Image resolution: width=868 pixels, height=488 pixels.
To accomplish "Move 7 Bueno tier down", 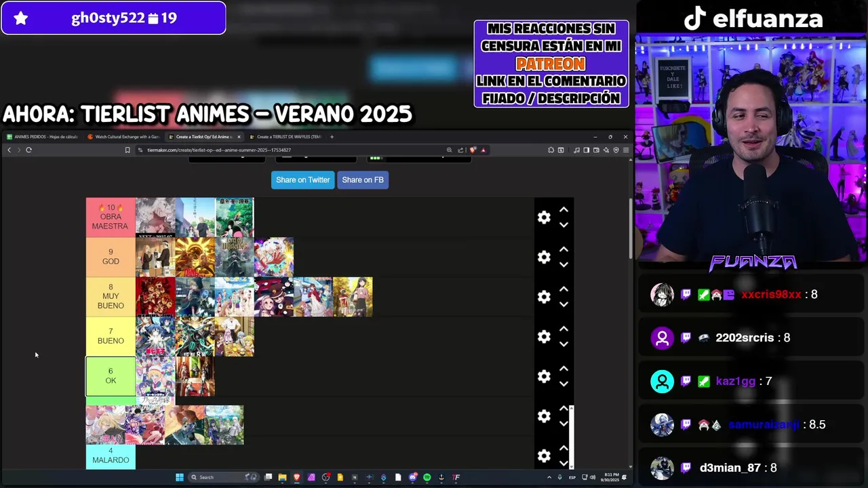I will pos(564,344).
